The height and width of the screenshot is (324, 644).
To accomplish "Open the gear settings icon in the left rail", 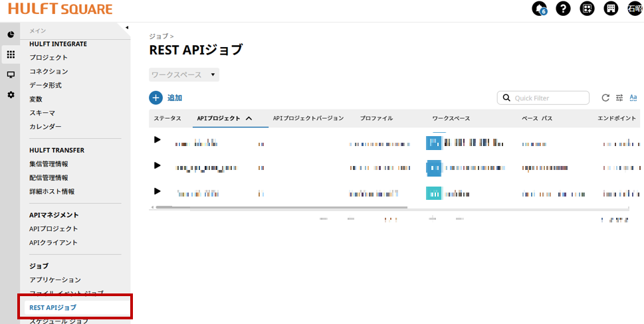I will click(x=11, y=95).
